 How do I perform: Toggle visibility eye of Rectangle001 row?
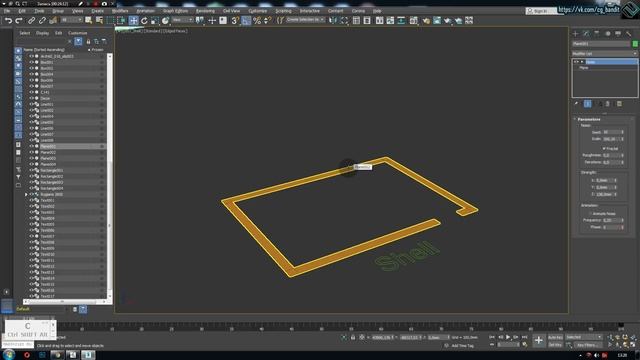(x=31, y=170)
